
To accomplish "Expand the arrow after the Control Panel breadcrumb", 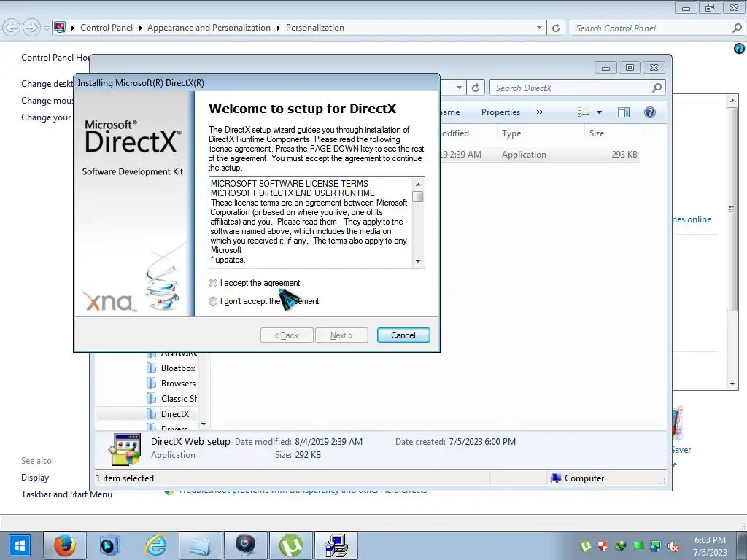I will [x=141, y=28].
